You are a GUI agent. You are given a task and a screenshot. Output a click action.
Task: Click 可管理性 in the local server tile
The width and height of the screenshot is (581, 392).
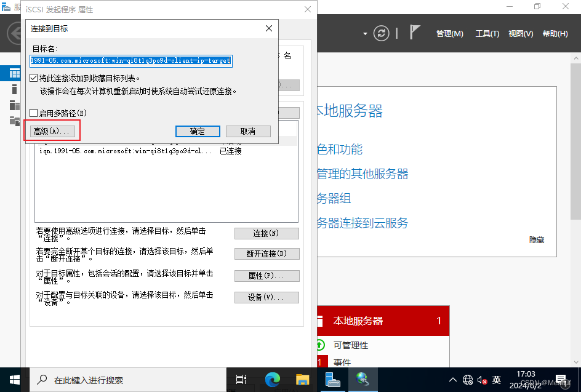[351, 345]
